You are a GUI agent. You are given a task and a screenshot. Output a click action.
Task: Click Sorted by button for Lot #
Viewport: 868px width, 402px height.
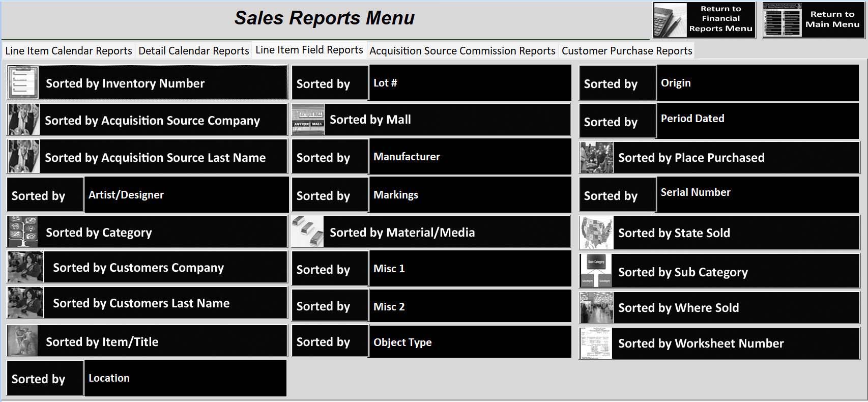(x=329, y=83)
